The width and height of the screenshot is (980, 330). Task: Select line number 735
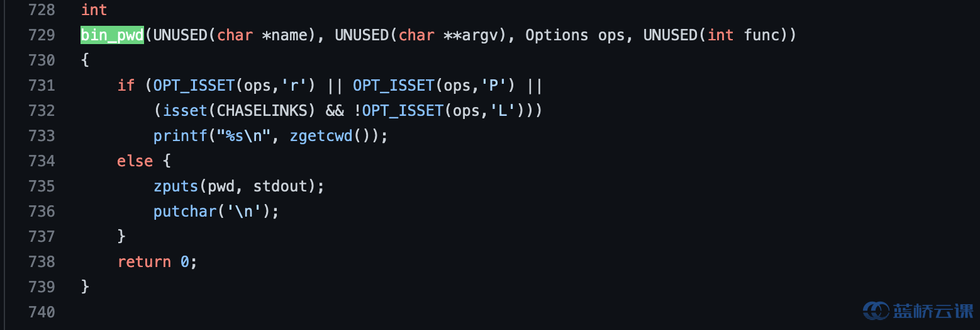[42, 186]
